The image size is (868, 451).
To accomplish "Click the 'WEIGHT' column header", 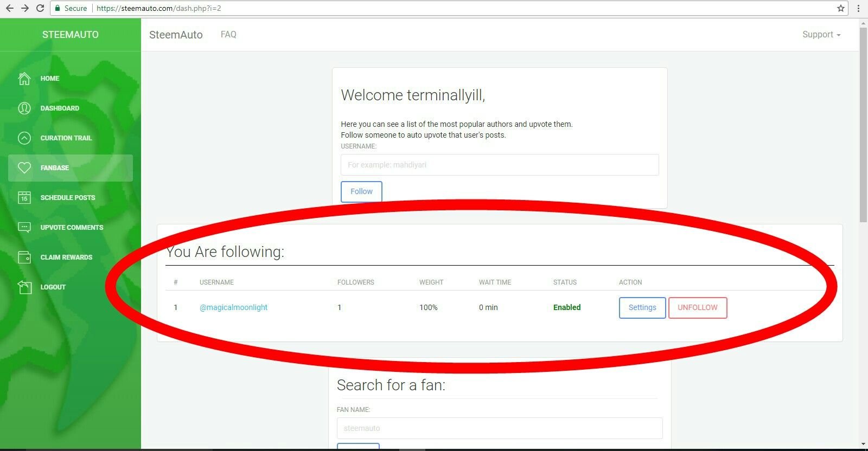I will pos(431,282).
